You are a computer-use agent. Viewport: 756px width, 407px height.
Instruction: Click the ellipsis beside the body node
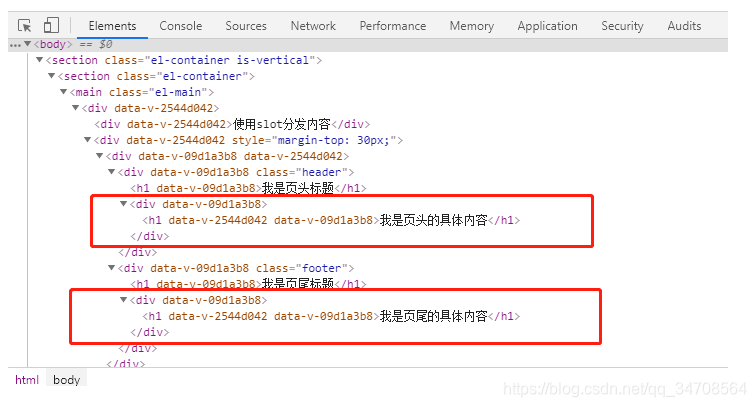(15, 45)
